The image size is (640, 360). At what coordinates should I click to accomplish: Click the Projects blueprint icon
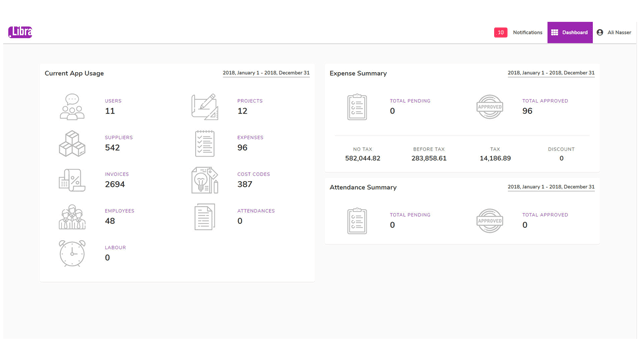(205, 107)
